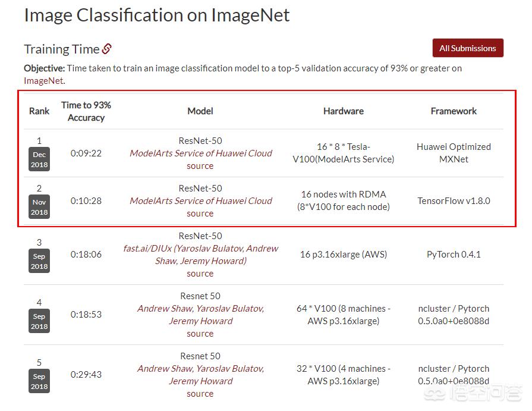Click the Sep 2018 badge for rank 5
The image size is (532, 411).
tap(39, 381)
